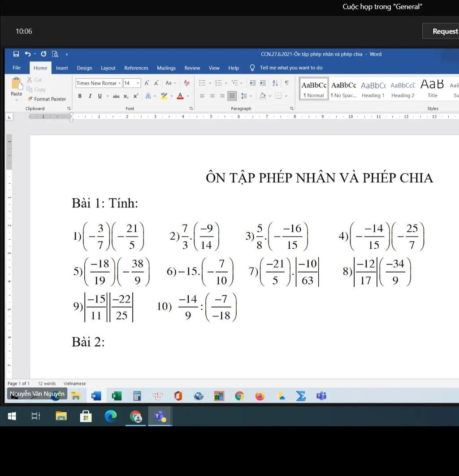Toggle Bold formatting
This screenshot has height=476, width=459.
tap(80, 96)
